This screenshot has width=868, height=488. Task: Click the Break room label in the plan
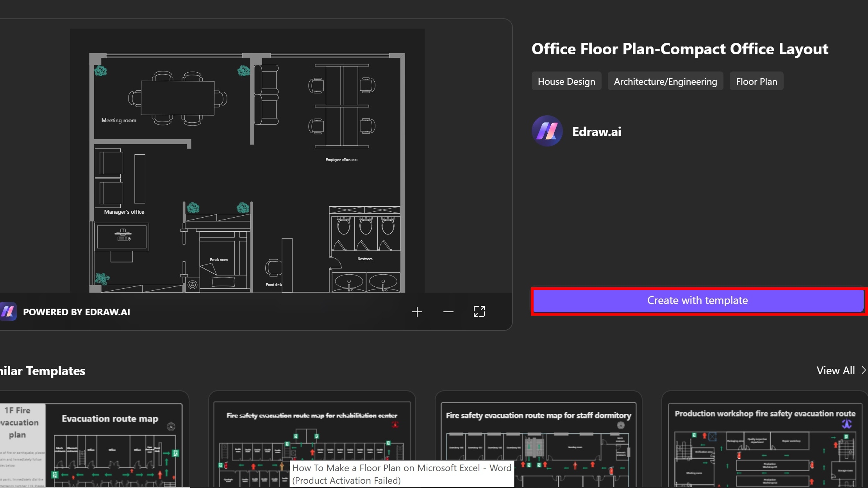219,260
